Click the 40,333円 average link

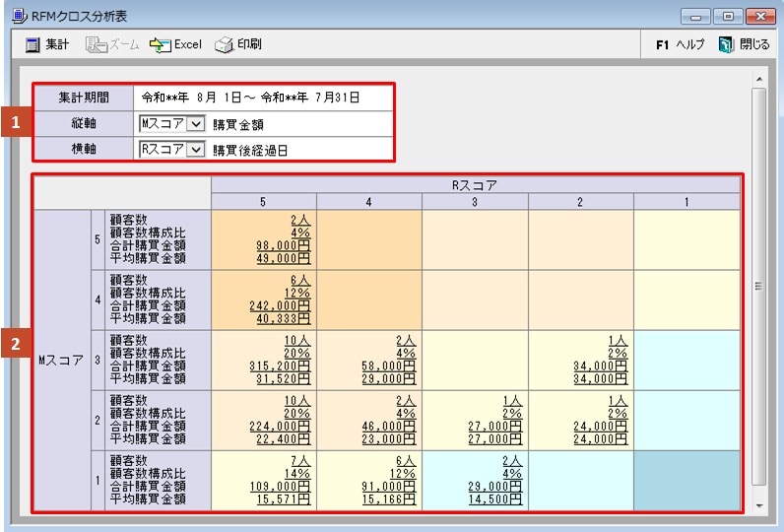(284, 318)
